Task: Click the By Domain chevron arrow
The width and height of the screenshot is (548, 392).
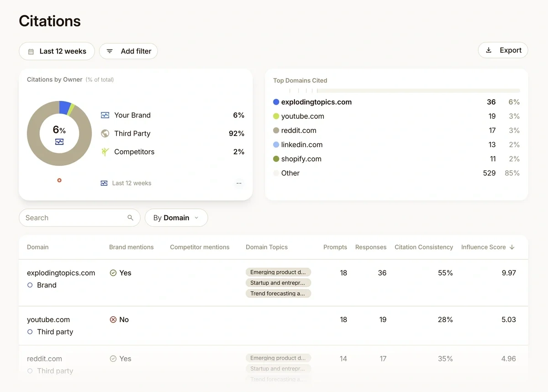Action: point(196,218)
